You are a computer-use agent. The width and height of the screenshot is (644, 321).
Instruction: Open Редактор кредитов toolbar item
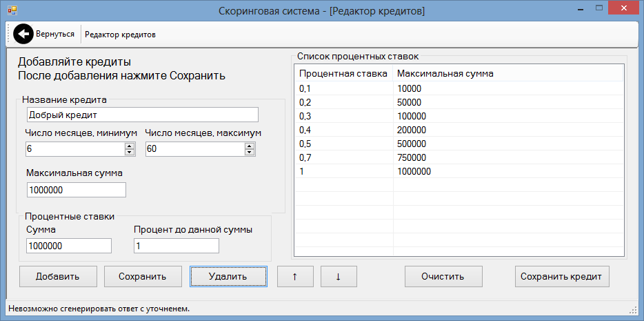pos(121,35)
